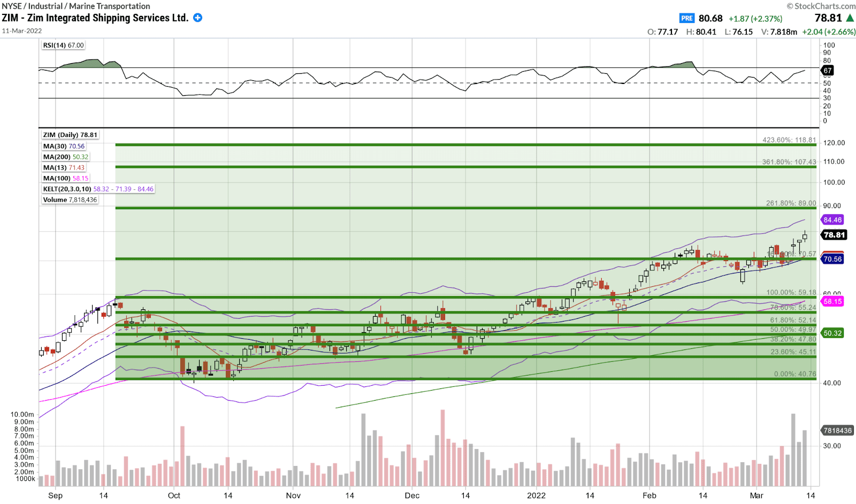The height and width of the screenshot is (504, 856).
Task: Click the 11-Mar-2022 date label
Action: 22,30
